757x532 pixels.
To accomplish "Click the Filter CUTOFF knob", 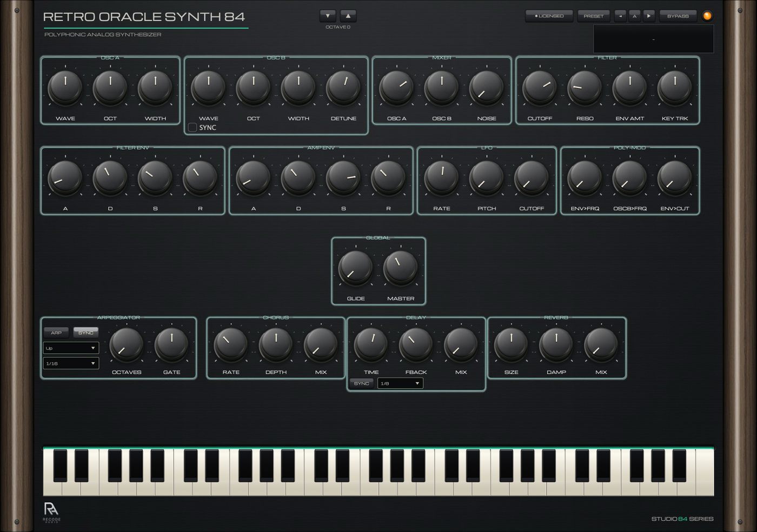I will click(540, 88).
